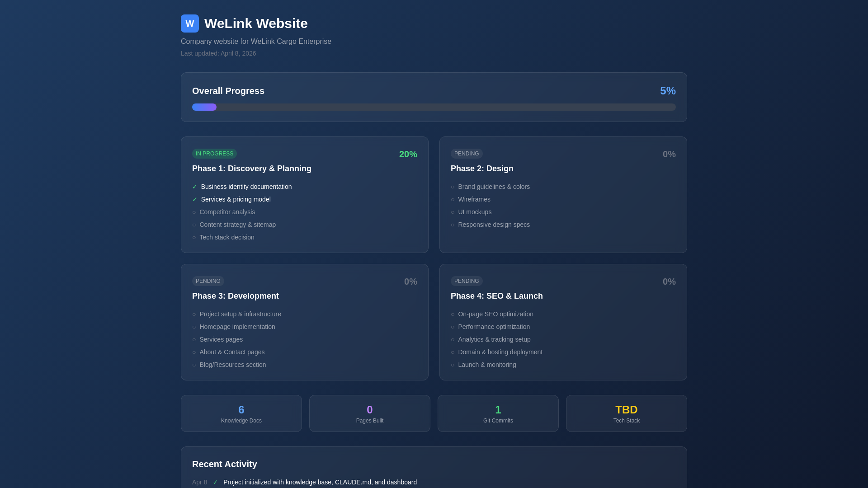868x488 pixels.
Task: Select Project setup & infrastructure task
Action: [x=240, y=314]
